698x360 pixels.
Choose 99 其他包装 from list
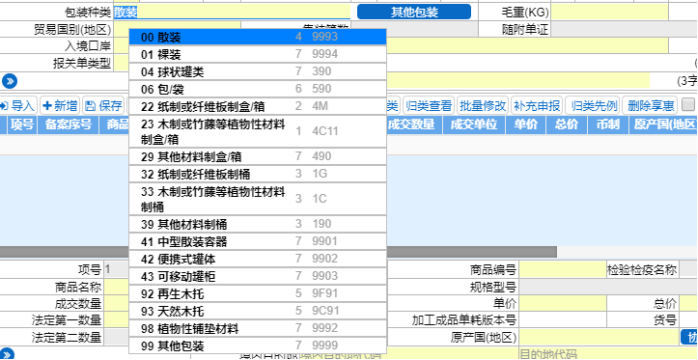pyautogui.click(x=257, y=345)
